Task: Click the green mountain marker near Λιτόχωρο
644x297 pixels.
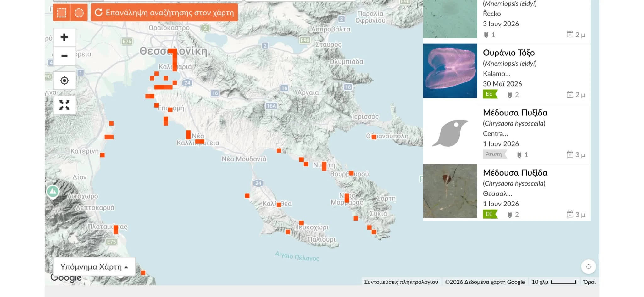Action: pos(53,191)
